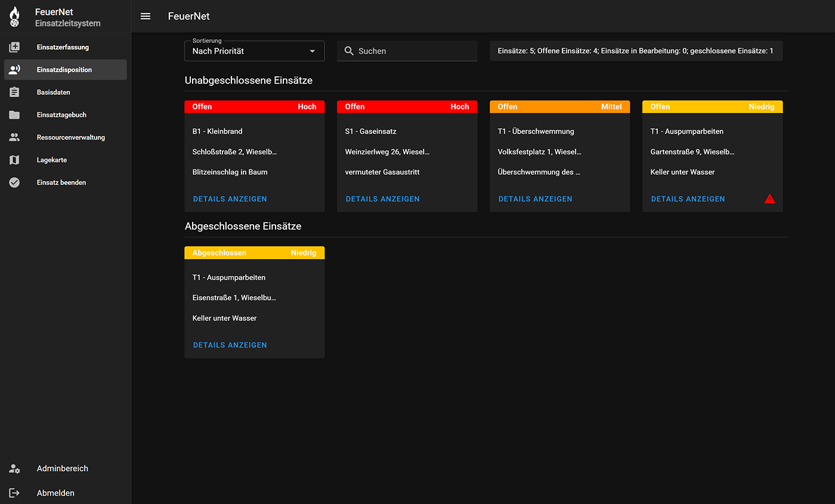
Task: Click the Abmelden logout icon
Action: point(15,493)
